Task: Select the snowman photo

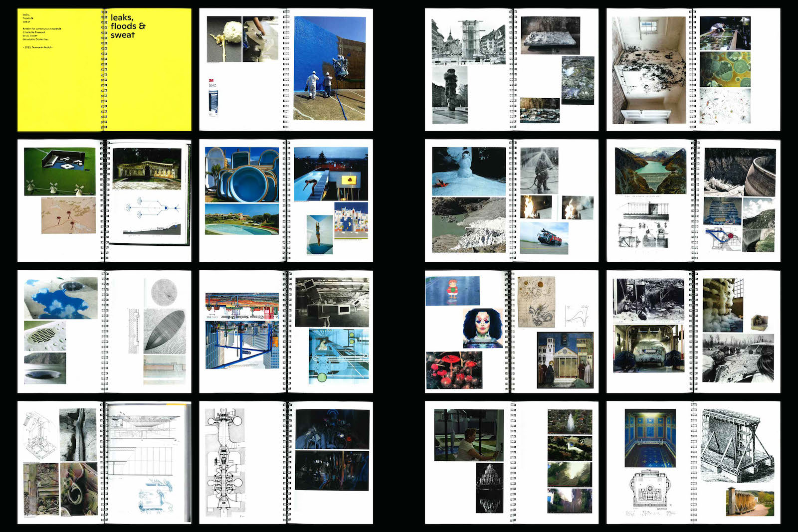Action: point(468,171)
